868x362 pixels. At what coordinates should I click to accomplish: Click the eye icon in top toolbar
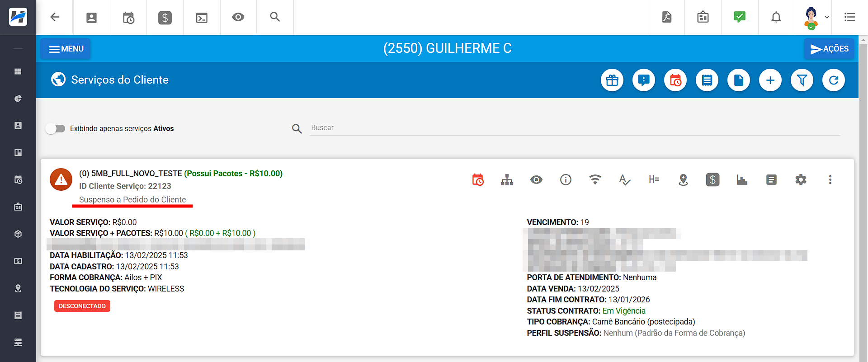238,17
